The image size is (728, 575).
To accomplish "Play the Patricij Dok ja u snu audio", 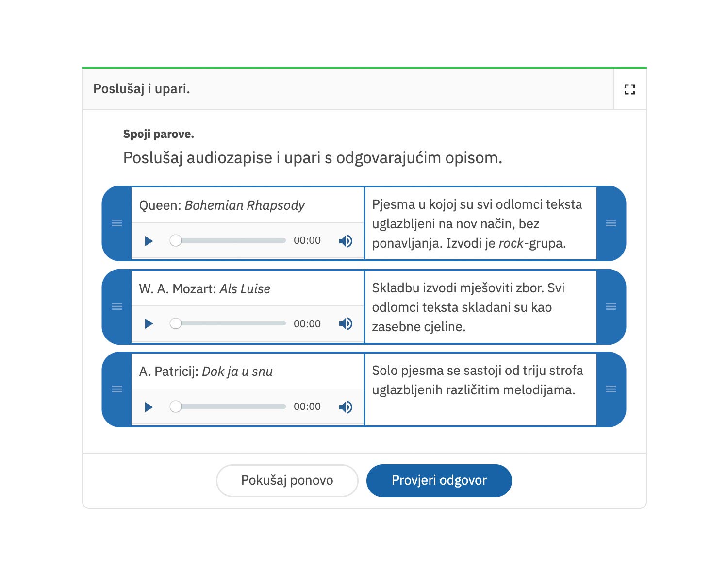I will [x=149, y=407].
